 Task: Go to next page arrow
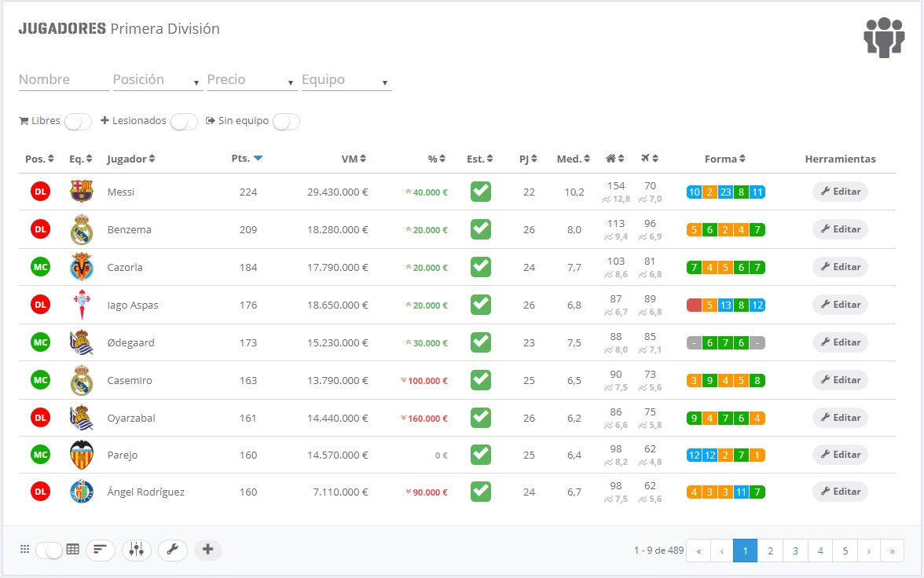[869, 551]
